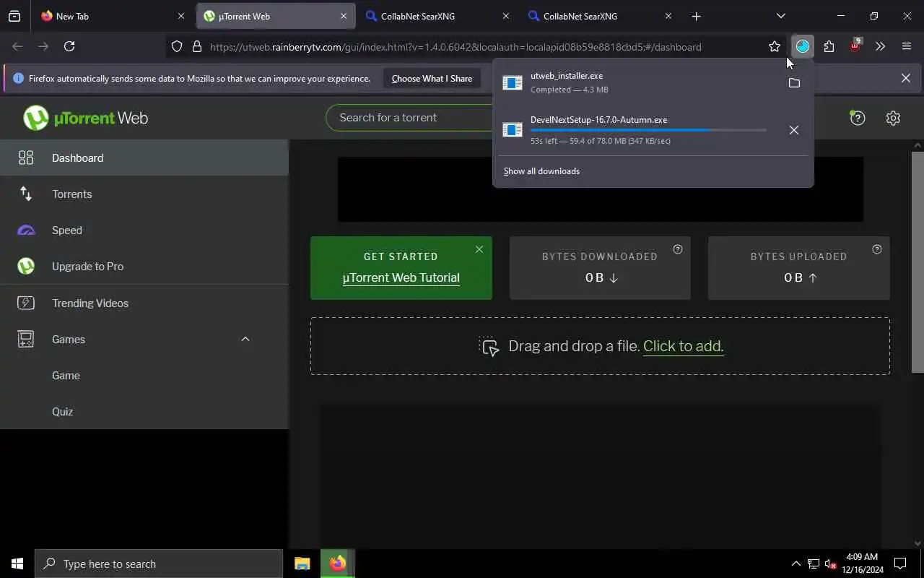Click the browser forward arrow
This screenshot has width=924, height=578.
point(43,46)
